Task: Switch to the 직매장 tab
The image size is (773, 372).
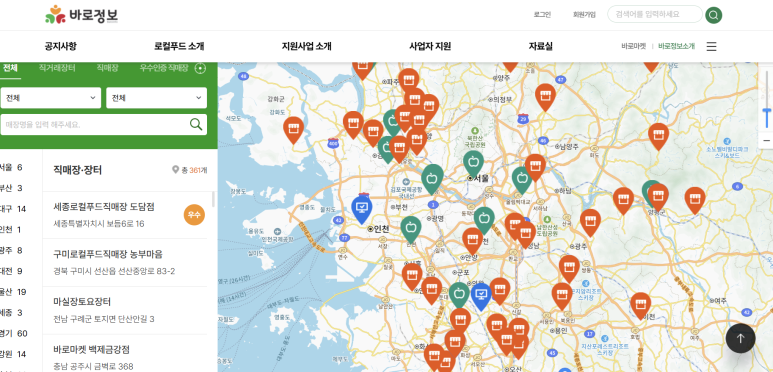Action: pos(107,68)
